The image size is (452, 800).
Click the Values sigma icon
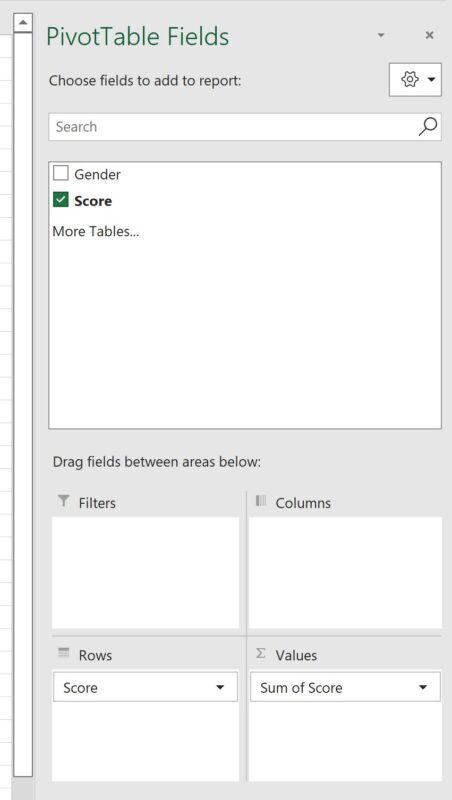click(261, 653)
